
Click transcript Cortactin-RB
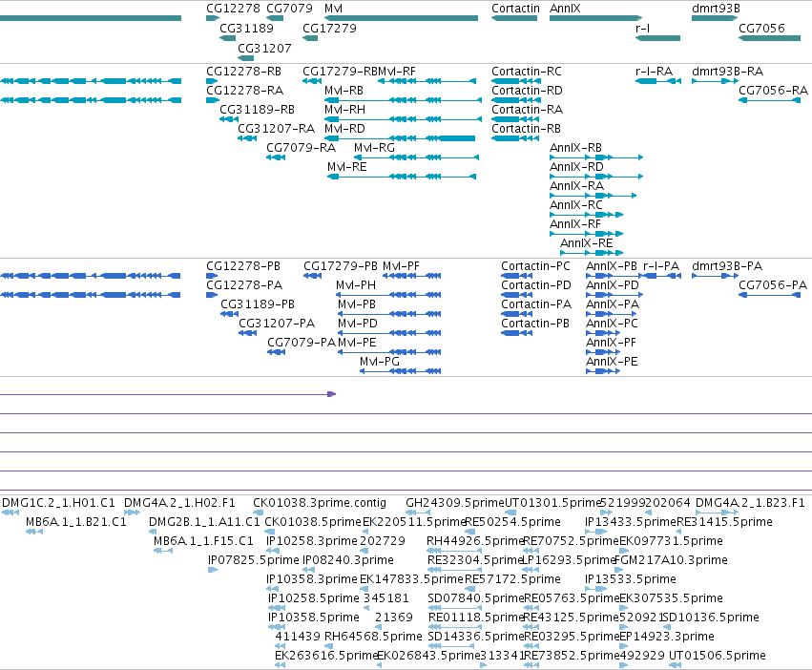click(515, 138)
